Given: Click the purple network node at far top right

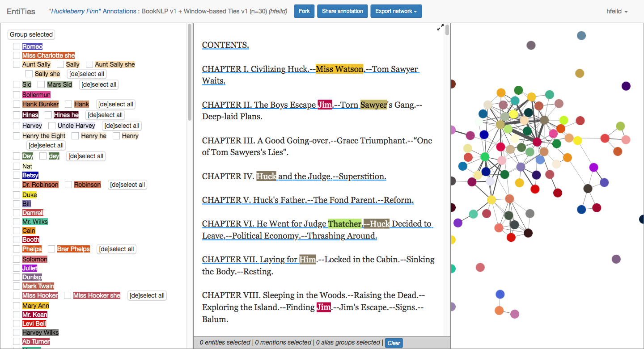Looking at the screenshot, I should click(626, 86).
